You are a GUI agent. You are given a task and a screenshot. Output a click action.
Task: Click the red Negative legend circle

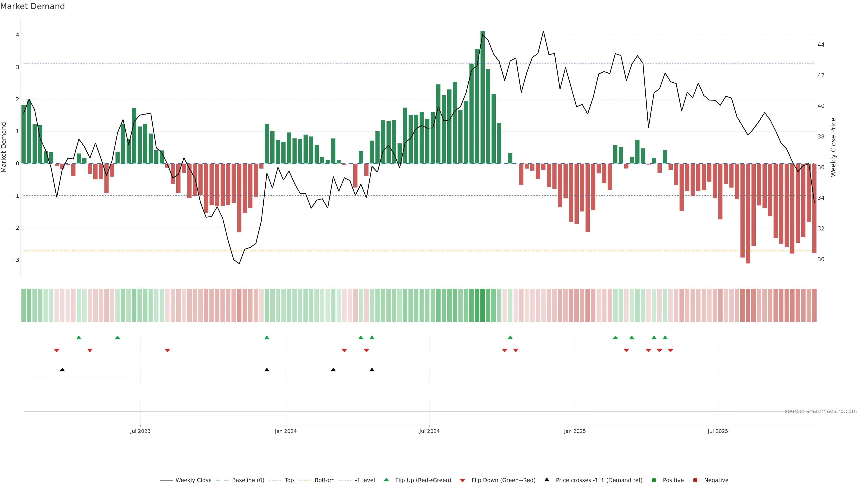point(695,480)
